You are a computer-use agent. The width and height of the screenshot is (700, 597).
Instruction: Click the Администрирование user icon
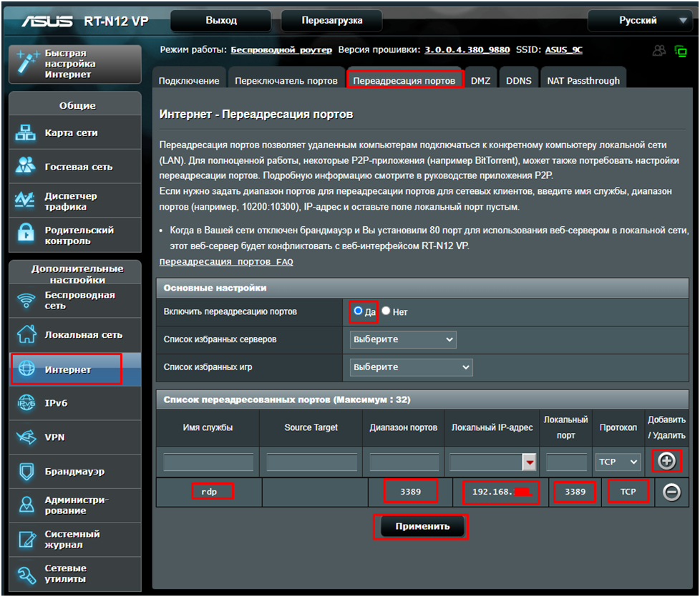point(26,505)
